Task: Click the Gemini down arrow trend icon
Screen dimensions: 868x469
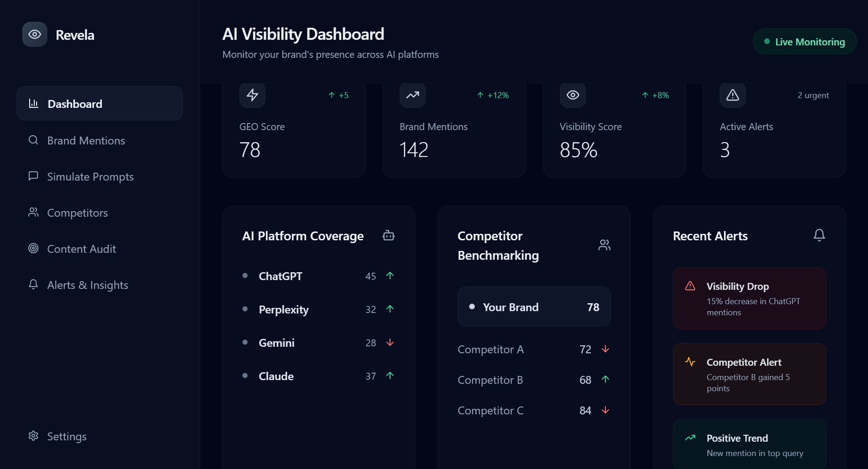Action: tap(390, 342)
